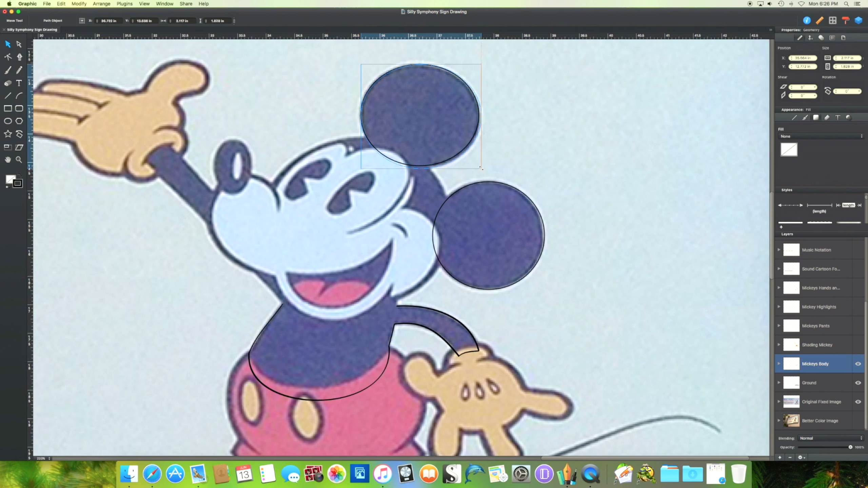This screenshot has width=868, height=488.
Task: Open the red paint roller panel
Action: click(846, 21)
